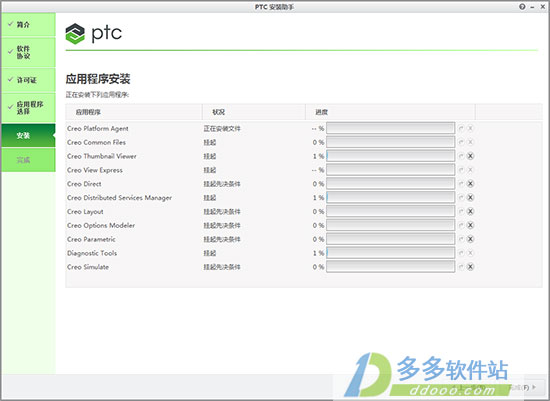This screenshot has width=550, height=401.
Task: Cancel the Creo Direct installation
Action: 470,184
